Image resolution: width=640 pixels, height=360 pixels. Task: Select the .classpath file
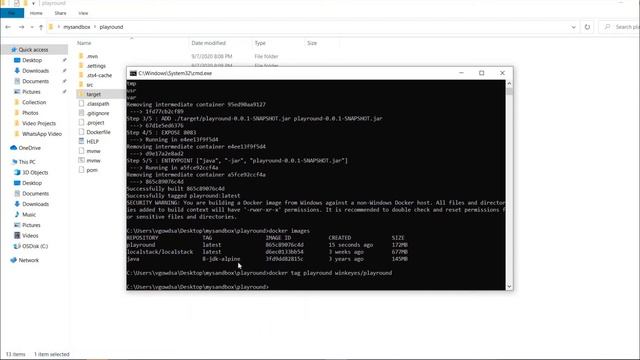[98, 104]
